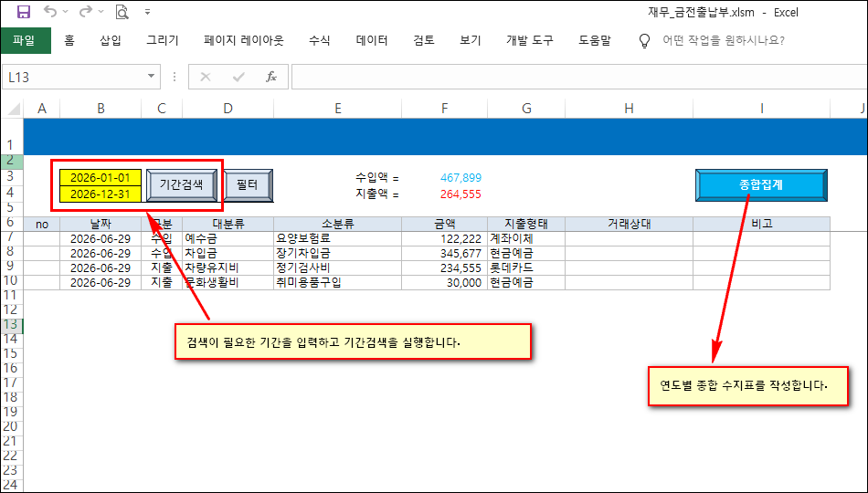Click the 비고 table header cell
The width and height of the screenshot is (868, 493).
762,224
